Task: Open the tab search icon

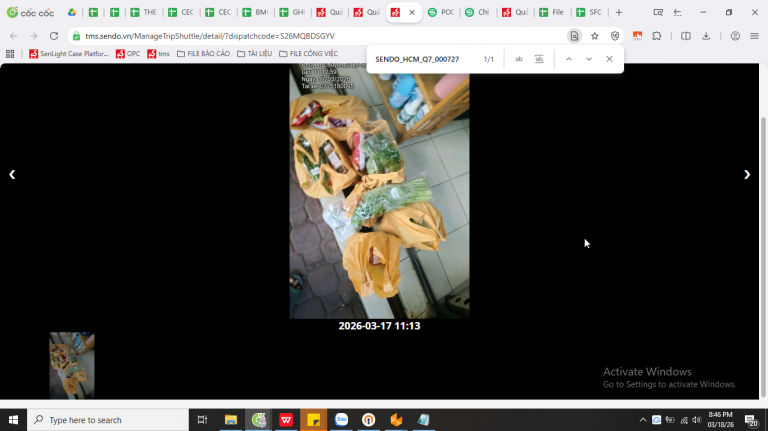Action: click(x=658, y=12)
